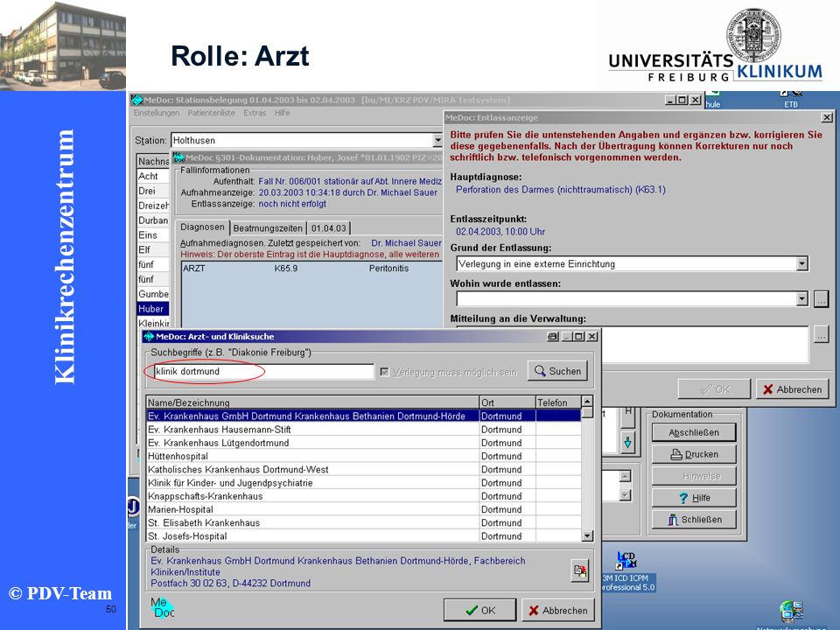The image size is (840, 630).
Task: Select the Hüttenhospital row
Action: [364, 456]
